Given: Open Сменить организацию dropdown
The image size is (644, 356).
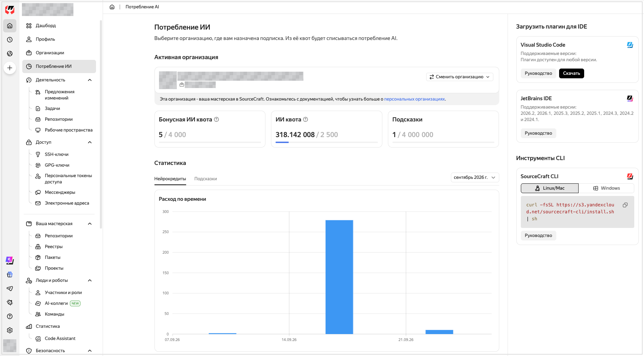Looking at the screenshot, I should click(460, 77).
